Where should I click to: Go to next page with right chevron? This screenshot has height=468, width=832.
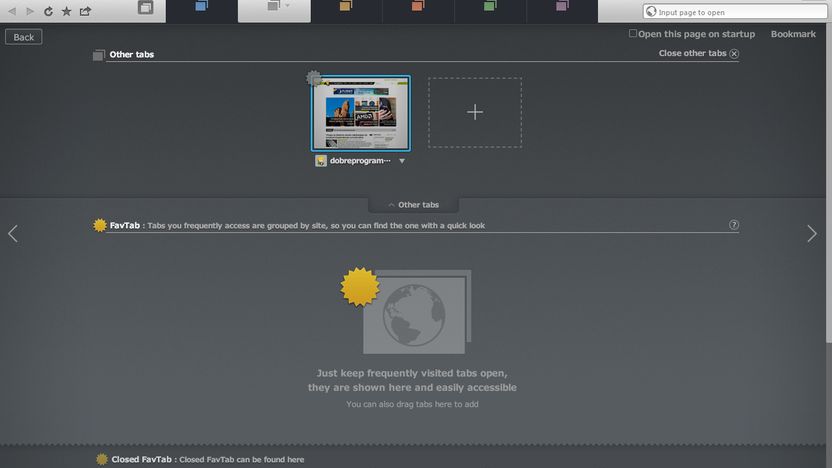click(812, 233)
